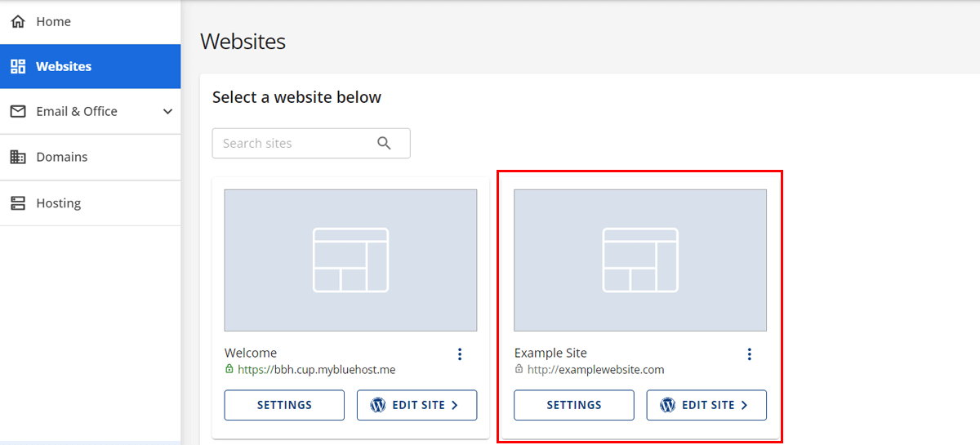Image resolution: width=980 pixels, height=445 pixels.
Task: Expand Email & Office chevron
Action: coord(167,111)
